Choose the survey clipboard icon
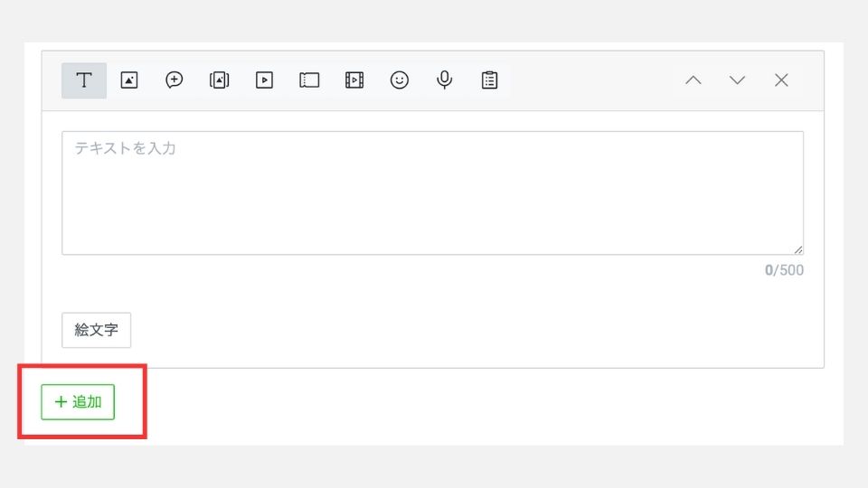 click(x=489, y=80)
